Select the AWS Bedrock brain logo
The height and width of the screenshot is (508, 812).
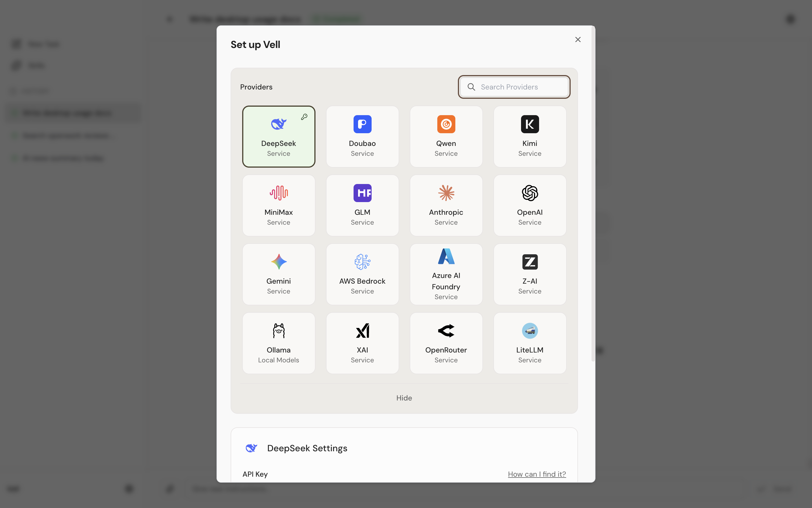point(362,262)
